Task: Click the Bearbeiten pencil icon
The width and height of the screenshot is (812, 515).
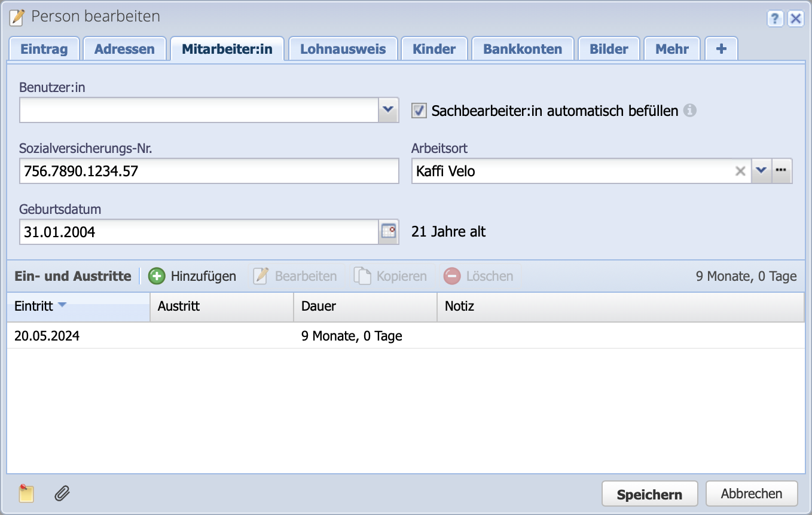Action: (x=260, y=275)
